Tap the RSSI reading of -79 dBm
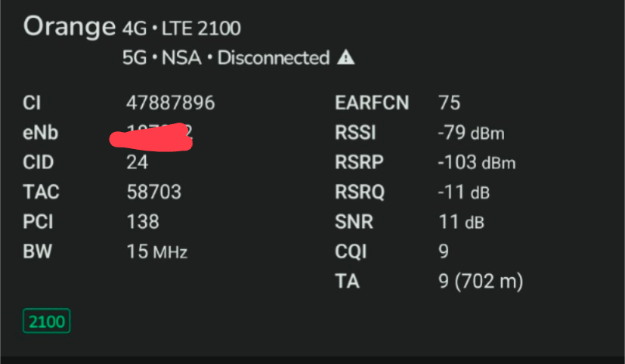 pos(470,133)
